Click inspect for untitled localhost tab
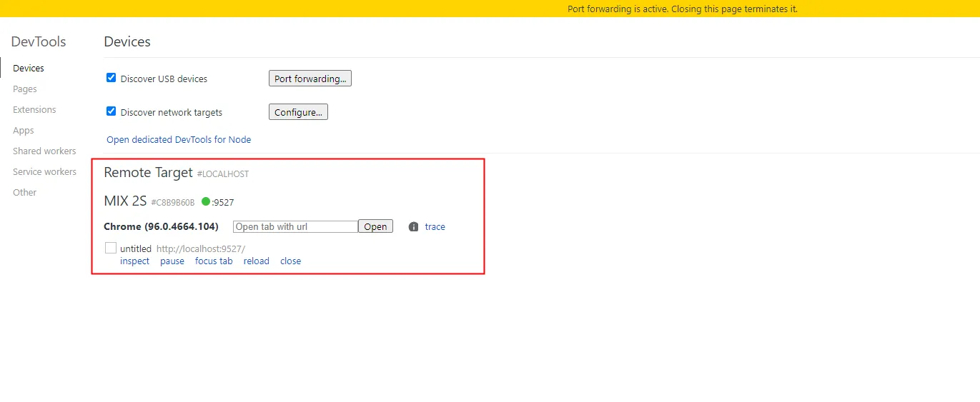Image resolution: width=980 pixels, height=402 pixels. tap(135, 261)
